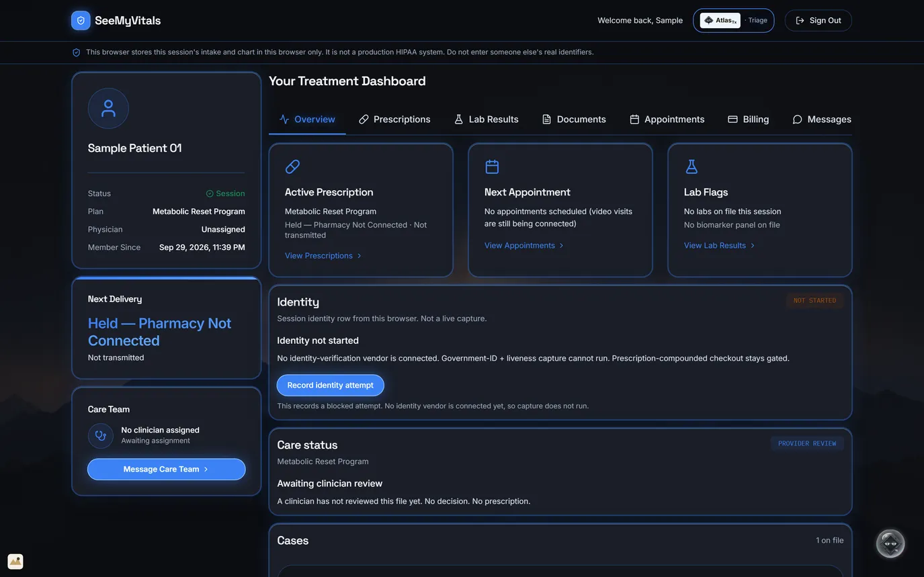Open the Overview tab
Screen dimensions: 924x577
tap(307, 119)
